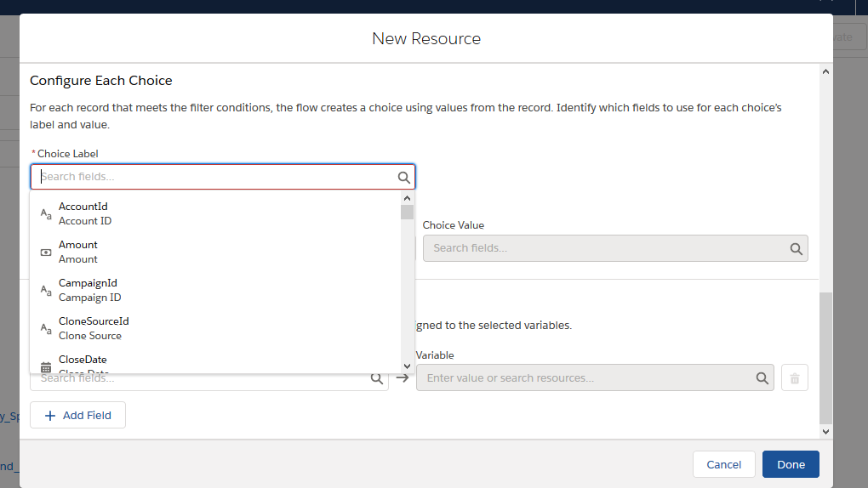This screenshot has width=868, height=488.
Task: Click the currency icon next to Amount
Action: 46,253
